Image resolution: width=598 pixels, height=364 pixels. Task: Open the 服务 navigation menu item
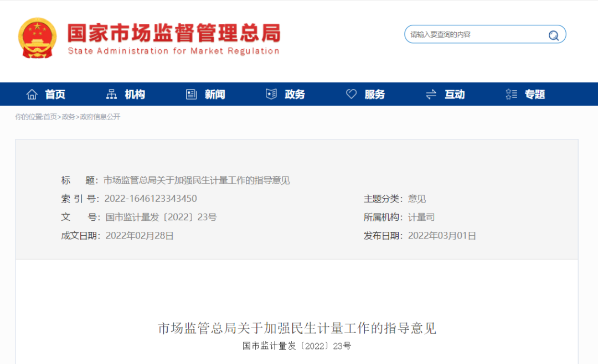coord(374,94)
